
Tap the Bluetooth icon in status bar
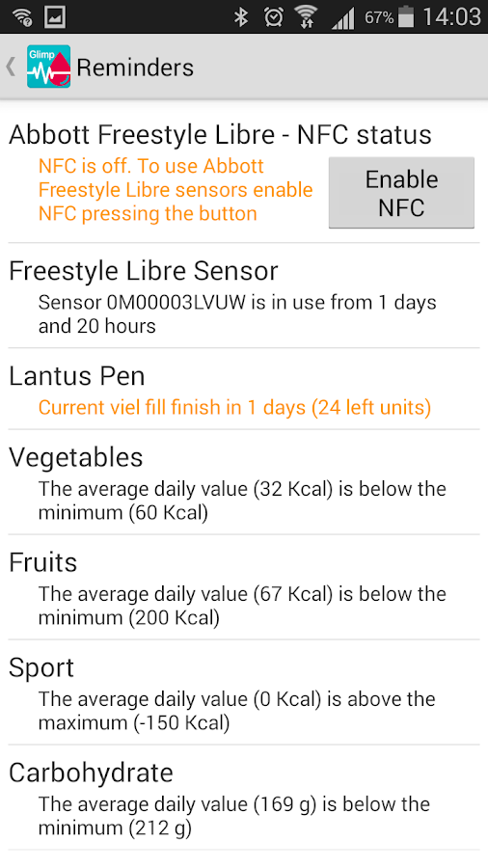click(x=241, y=17)
